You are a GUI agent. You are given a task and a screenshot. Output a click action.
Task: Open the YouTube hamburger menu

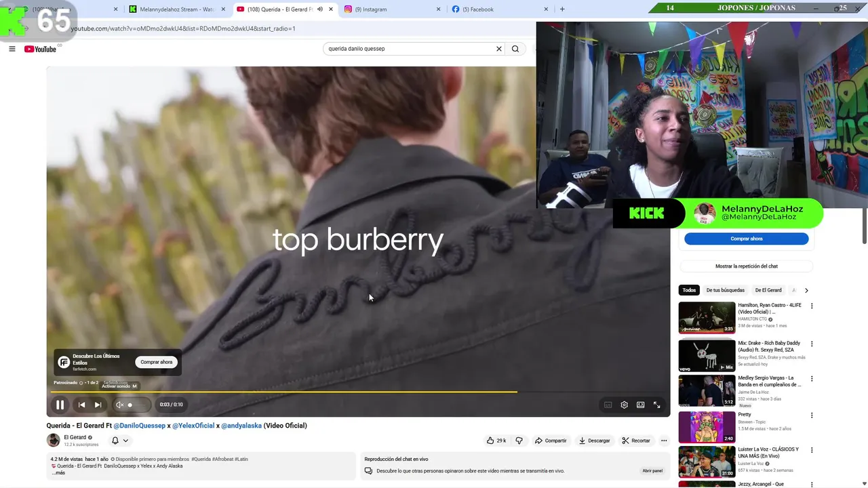pos(12,49)
